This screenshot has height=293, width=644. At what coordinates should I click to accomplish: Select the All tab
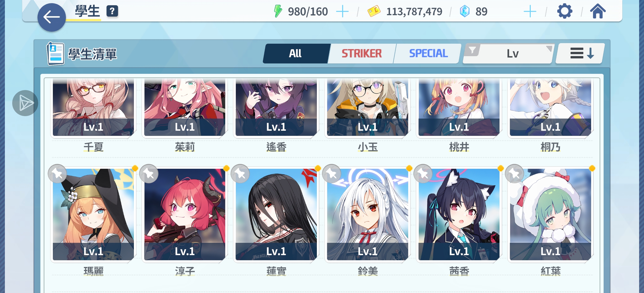295,53
